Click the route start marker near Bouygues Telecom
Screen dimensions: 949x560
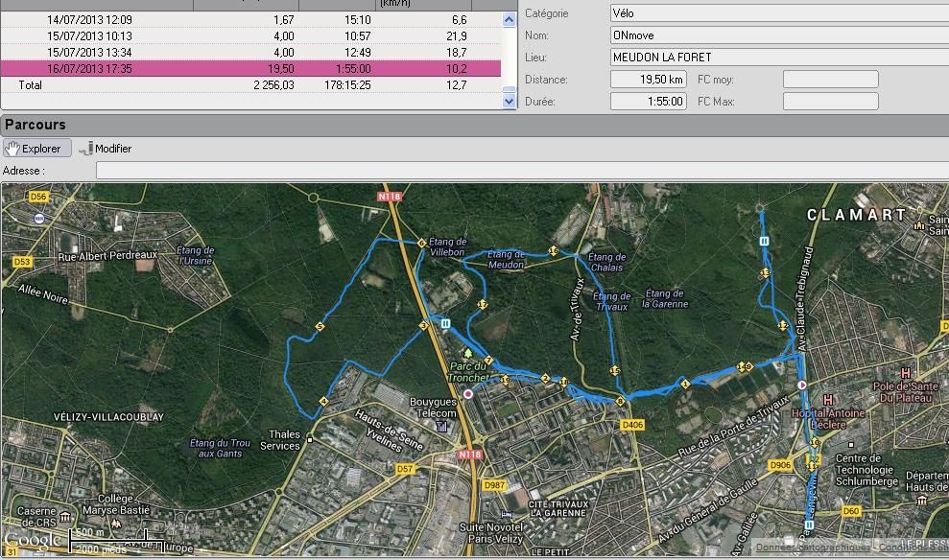[468, 394]
